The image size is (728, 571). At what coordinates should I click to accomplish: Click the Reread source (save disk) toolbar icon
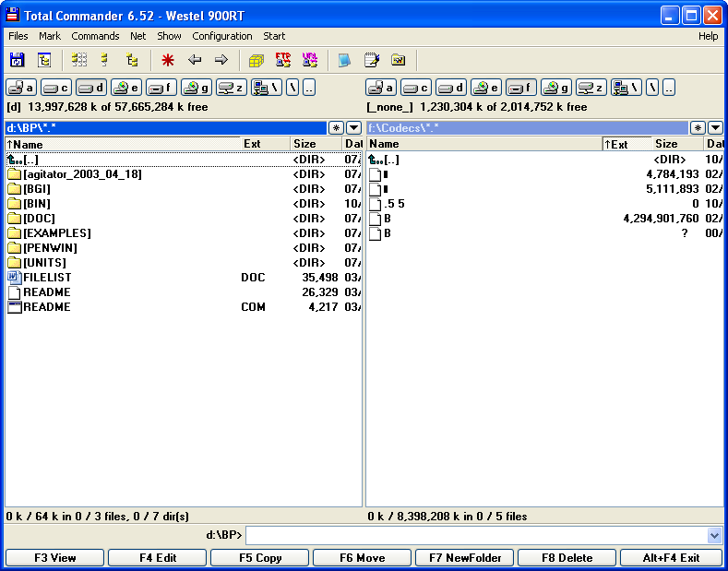17,60
